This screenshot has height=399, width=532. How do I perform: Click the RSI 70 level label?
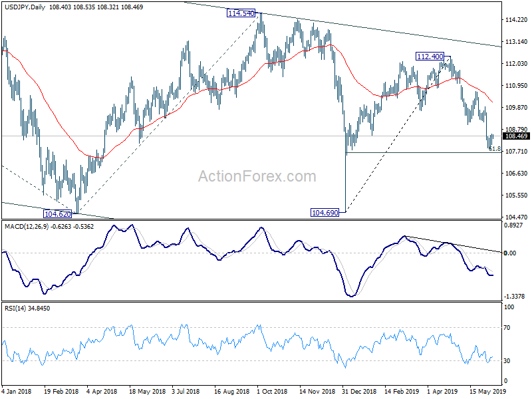(507, 327)
